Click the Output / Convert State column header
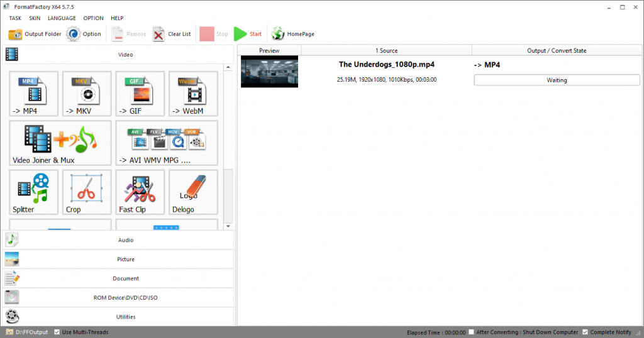 click(x=557, y=50)
